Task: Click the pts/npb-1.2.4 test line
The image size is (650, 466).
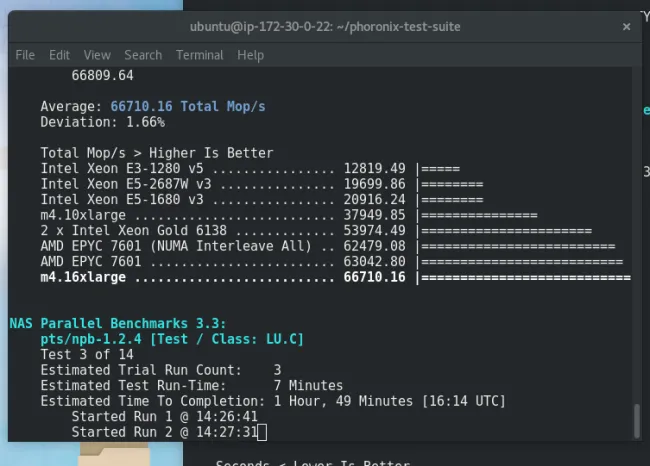Action: click(x=172, y=339)
